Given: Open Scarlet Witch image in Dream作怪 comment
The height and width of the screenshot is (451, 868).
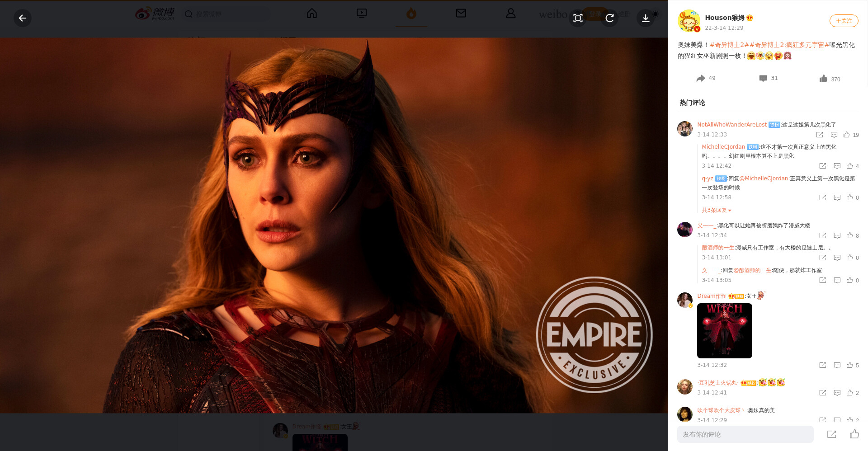Looking at the screenshot, I should pyautogui.click(x=725, y=331).
